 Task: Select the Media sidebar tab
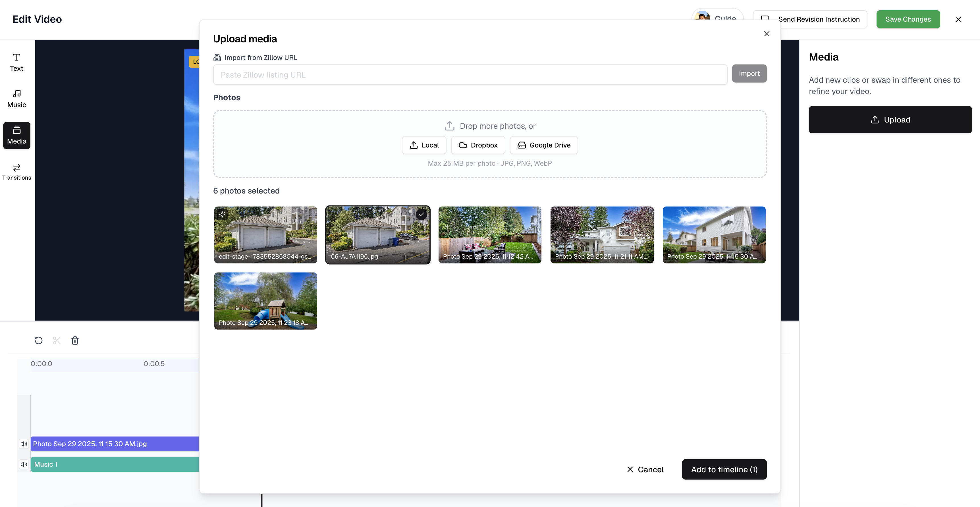(x=16, y=135)
